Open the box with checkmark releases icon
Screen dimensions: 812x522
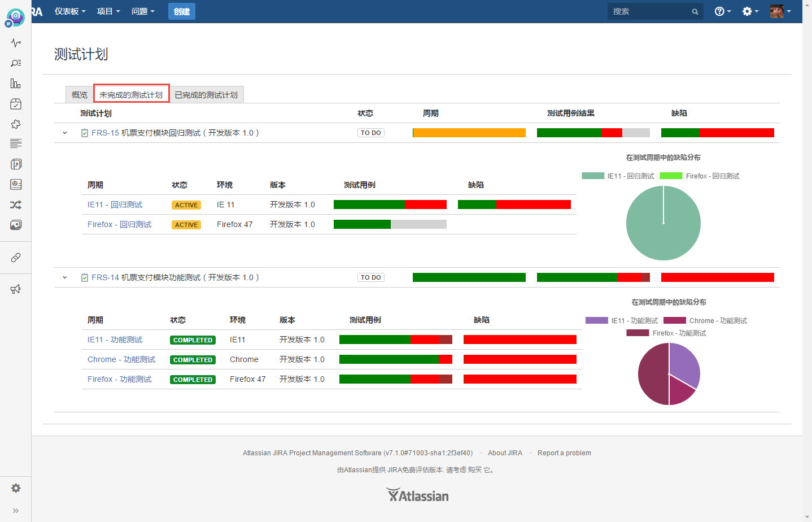click(16, 104)
